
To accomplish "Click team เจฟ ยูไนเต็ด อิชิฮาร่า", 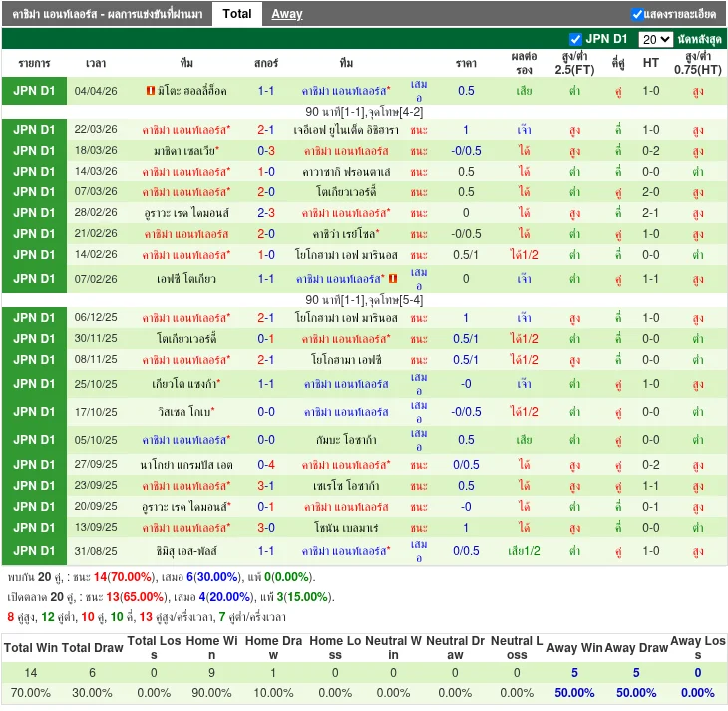I will [346, 130].
